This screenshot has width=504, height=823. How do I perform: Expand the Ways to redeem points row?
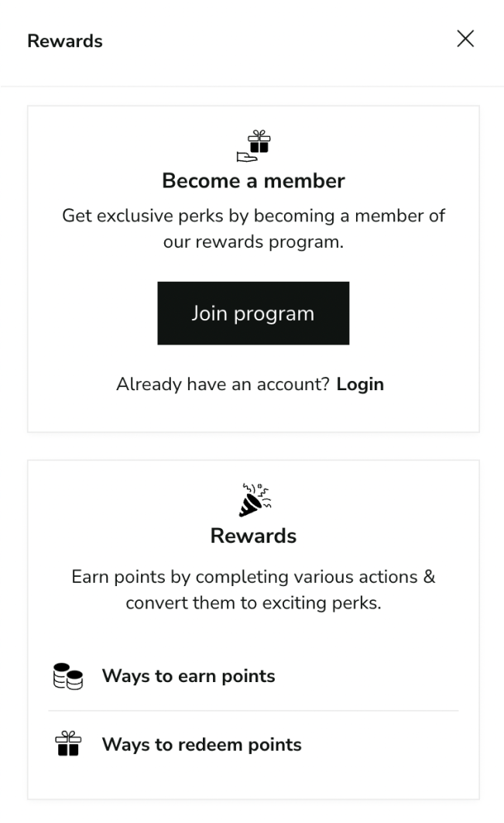click(x=201, y=744)
